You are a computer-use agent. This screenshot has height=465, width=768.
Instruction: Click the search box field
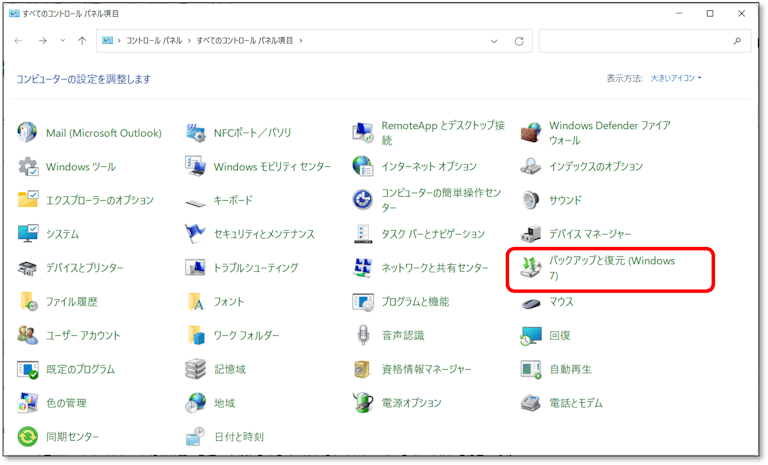pos(645,41)
